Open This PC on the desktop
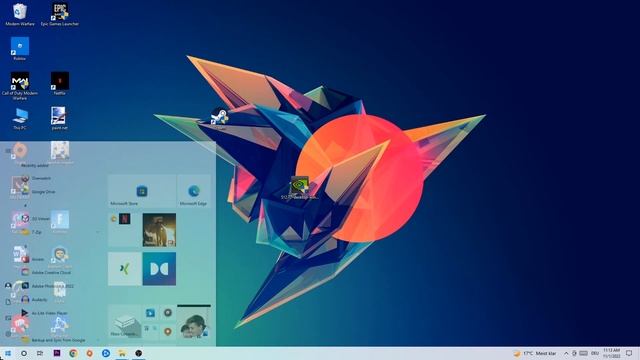Viewport: 640px width, 360px height. [20, 118]
